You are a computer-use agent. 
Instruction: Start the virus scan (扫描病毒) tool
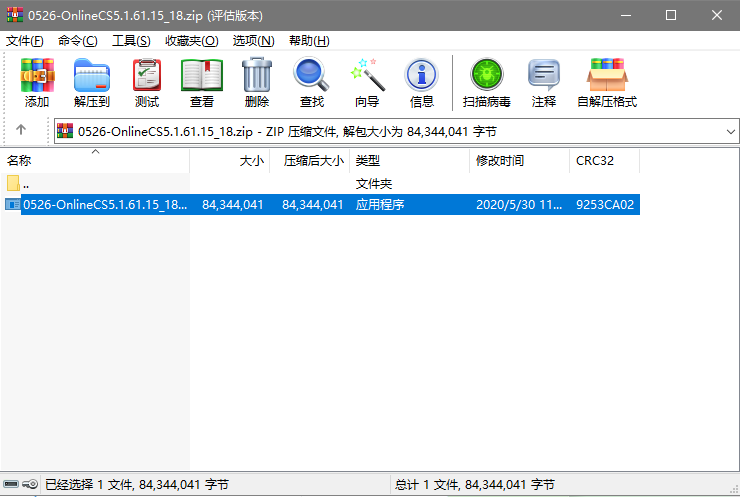pyautogui.click(x=487, y=82)
